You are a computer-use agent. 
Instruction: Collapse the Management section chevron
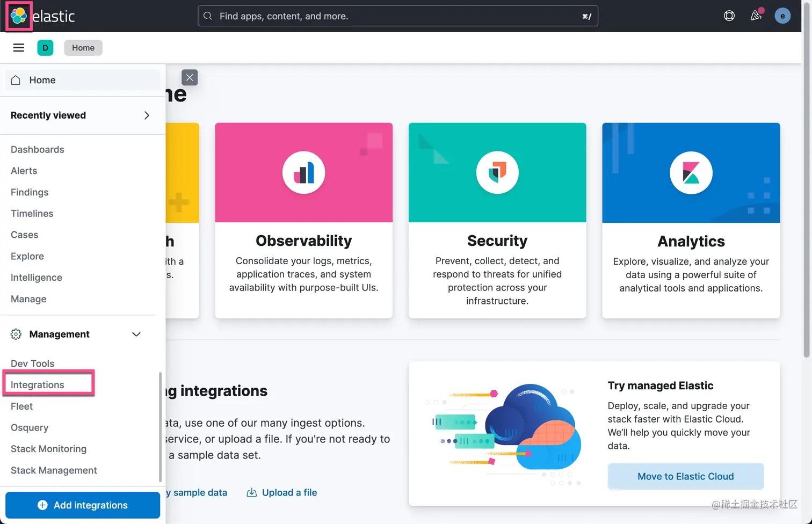coord(136,334)
